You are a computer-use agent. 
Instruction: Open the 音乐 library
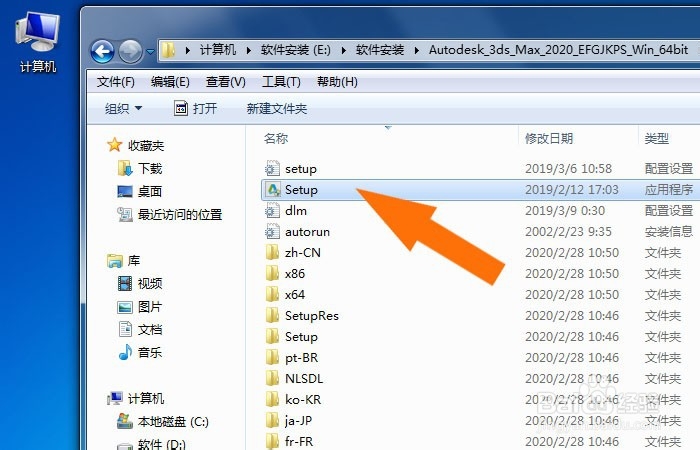pyautogui.click(x=150, y=352)
